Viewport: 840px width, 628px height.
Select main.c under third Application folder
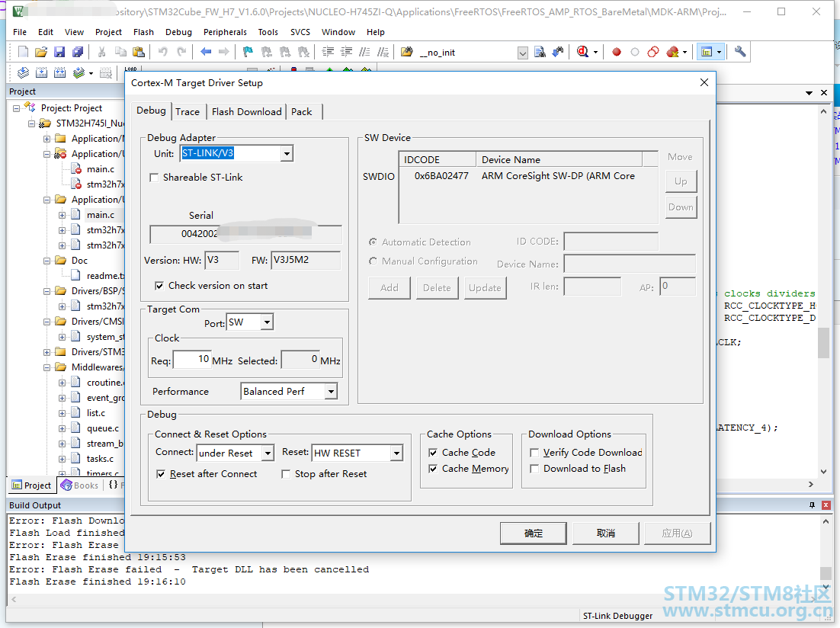coord(100,215)
